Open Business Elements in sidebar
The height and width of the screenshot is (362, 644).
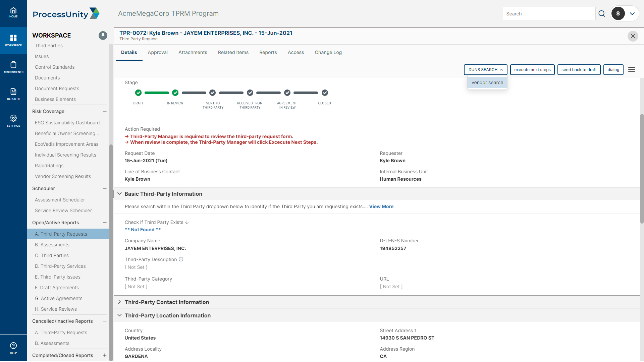55,99
